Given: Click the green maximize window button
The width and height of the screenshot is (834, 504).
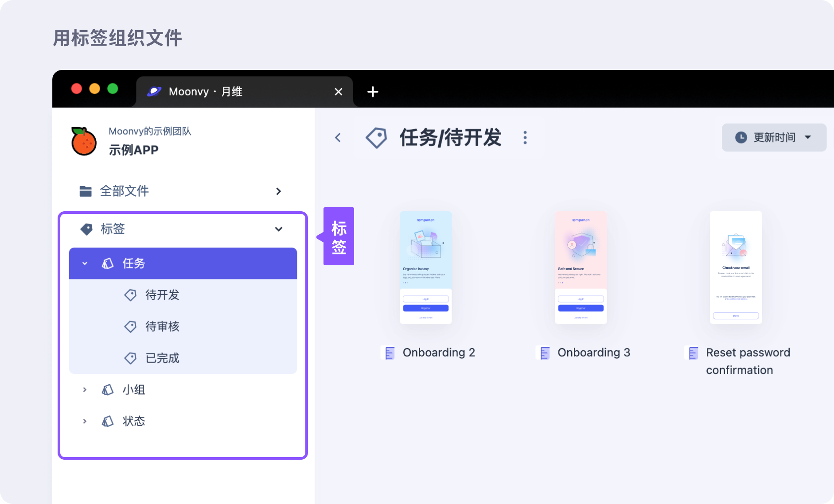Looking at the screenshot, I should [113, 89].
